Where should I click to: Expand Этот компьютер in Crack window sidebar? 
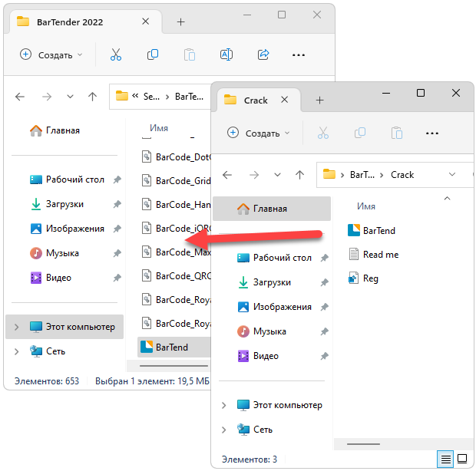tap(223, 405)
